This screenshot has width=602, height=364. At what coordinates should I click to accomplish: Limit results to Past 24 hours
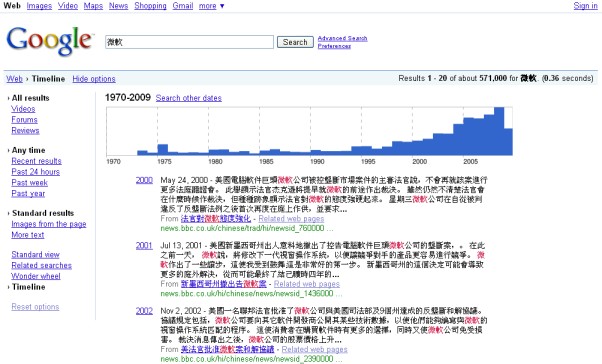36,172
